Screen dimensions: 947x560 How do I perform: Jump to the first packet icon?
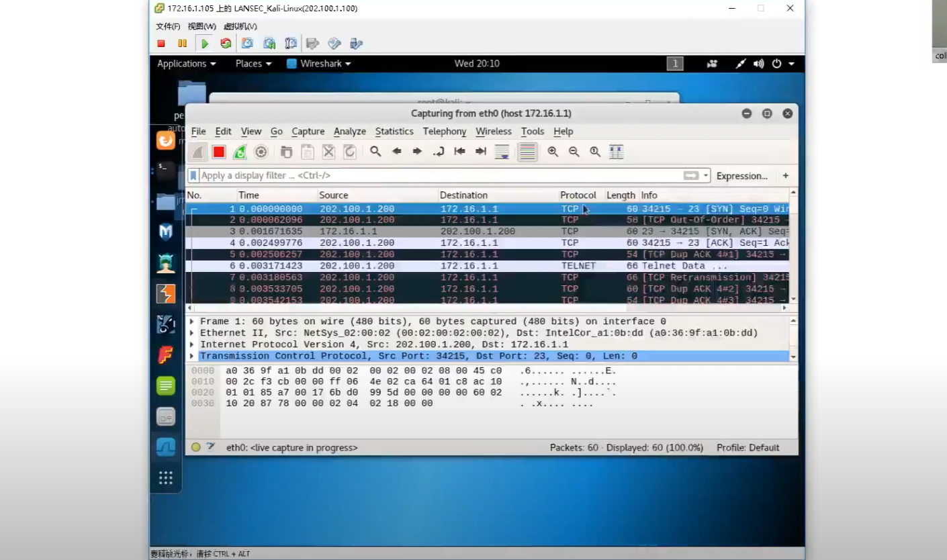459,152
